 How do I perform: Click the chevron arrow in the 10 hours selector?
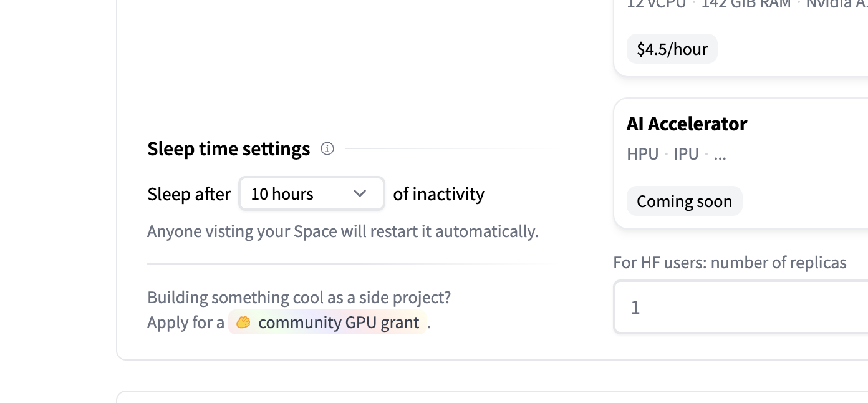(x=360, y=194)
